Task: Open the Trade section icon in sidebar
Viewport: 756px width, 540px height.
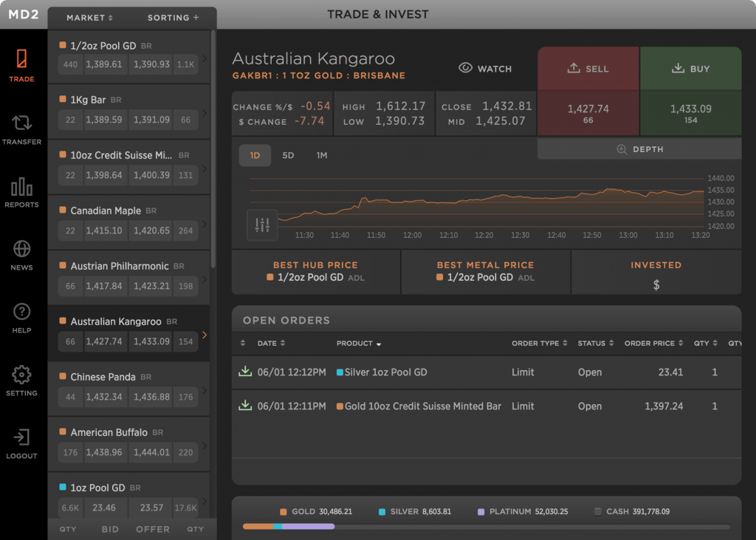Action: 21,60
